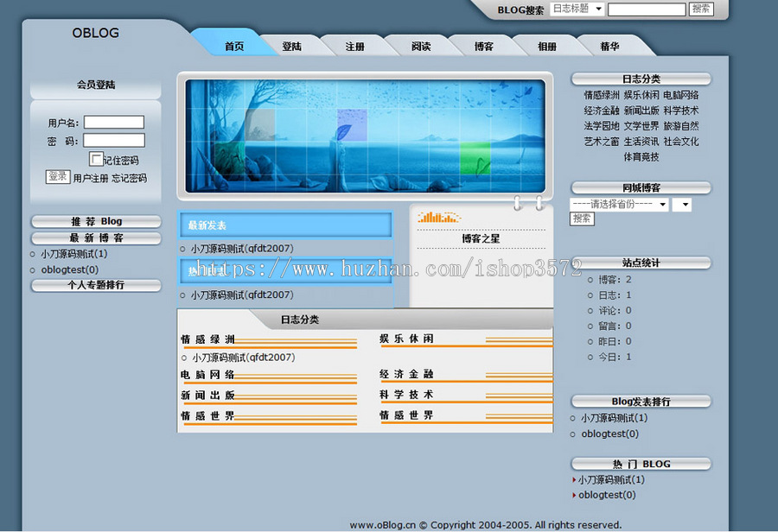Click the 最新发表 section header bar

point(285,225)
